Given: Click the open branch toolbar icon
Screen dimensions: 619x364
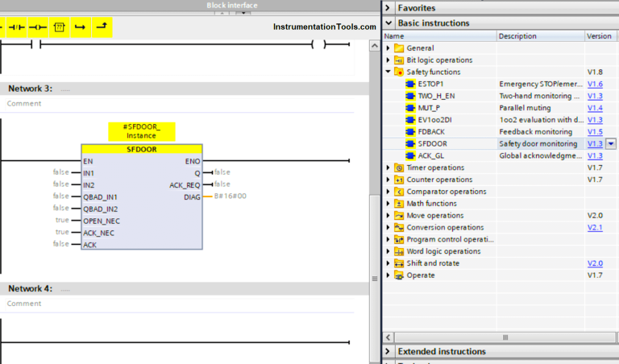Looking at the screenshot, I should pyautogui.click(x=80, y=27).
